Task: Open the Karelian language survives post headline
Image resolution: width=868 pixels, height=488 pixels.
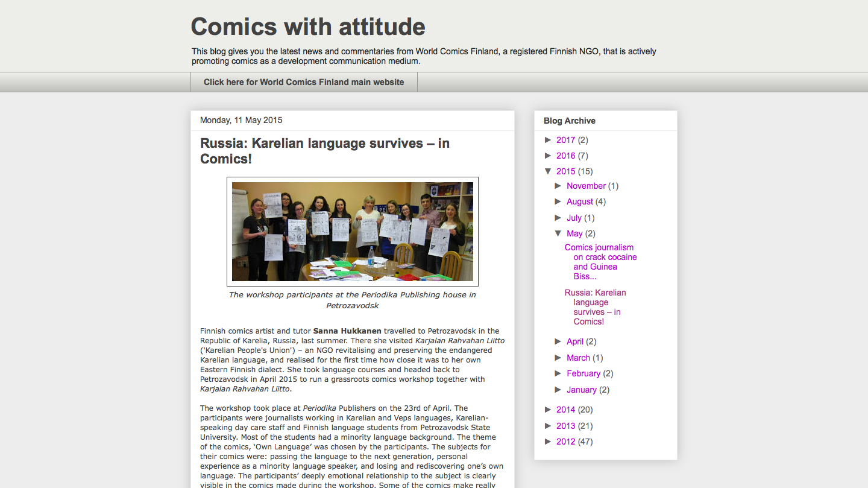Action: [x=325, y=151]
